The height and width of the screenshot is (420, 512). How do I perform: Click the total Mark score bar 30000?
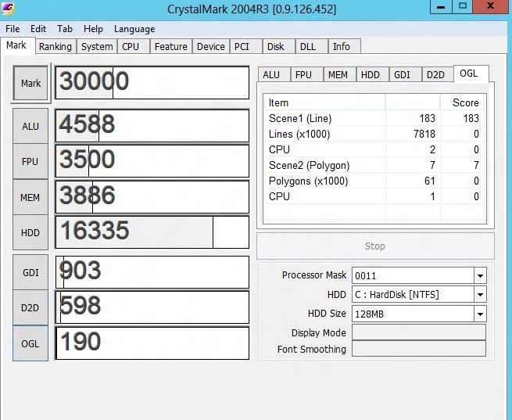[152, 83]
